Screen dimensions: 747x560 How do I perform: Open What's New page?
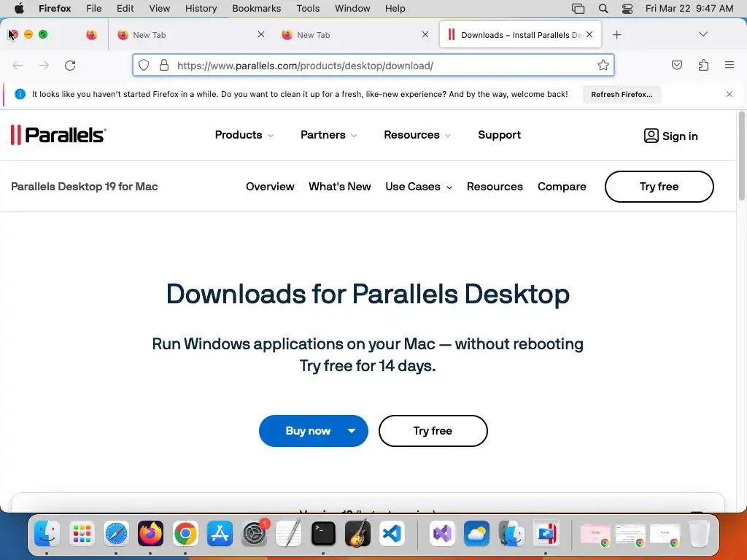click(x=340, y=187)
